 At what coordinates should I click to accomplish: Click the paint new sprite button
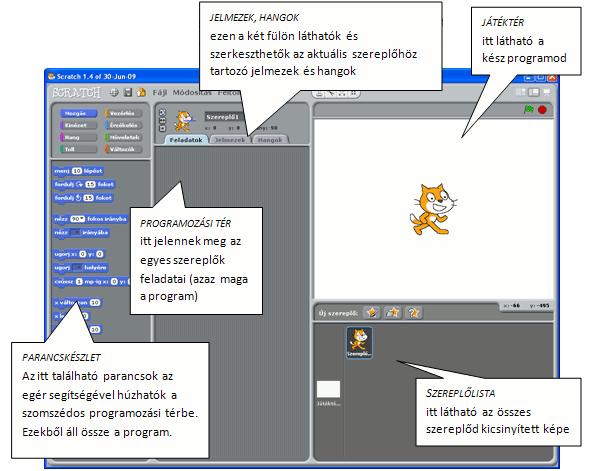tap(372, 312)
